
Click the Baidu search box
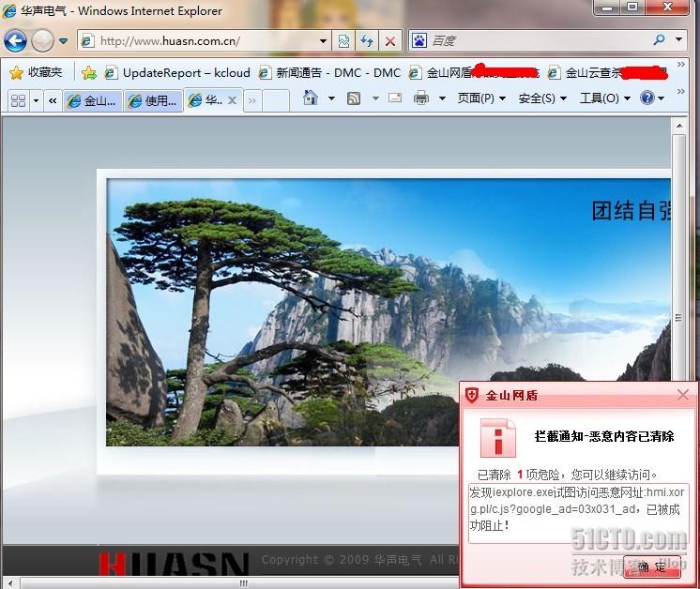point(538,40)
